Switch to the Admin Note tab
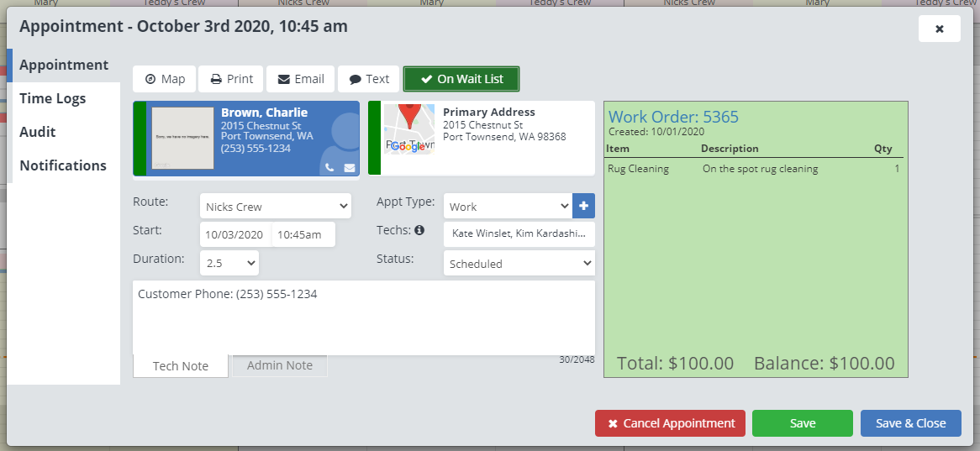Image resolution: width=980 pixels, height=451 pixels. [x=280, y=365]
